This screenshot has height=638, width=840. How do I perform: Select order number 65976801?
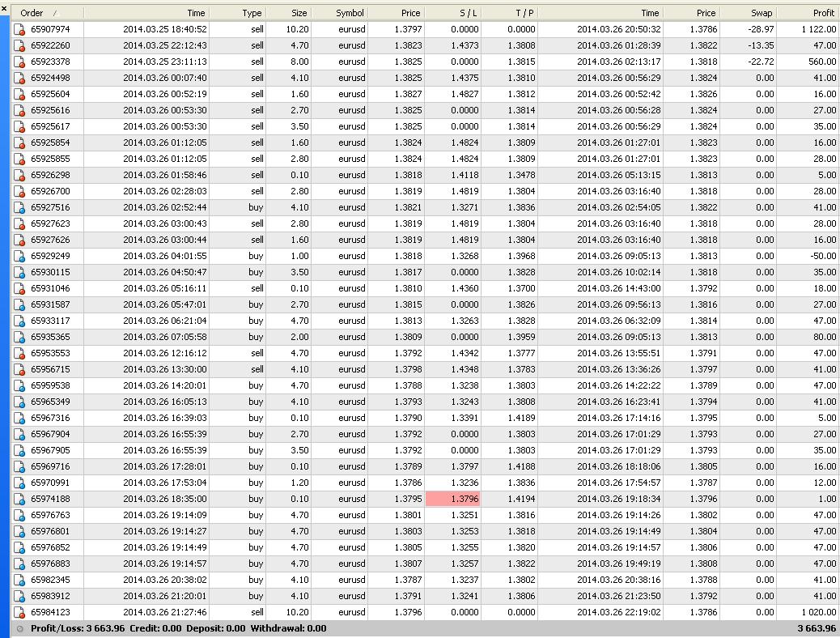[50, 531]
